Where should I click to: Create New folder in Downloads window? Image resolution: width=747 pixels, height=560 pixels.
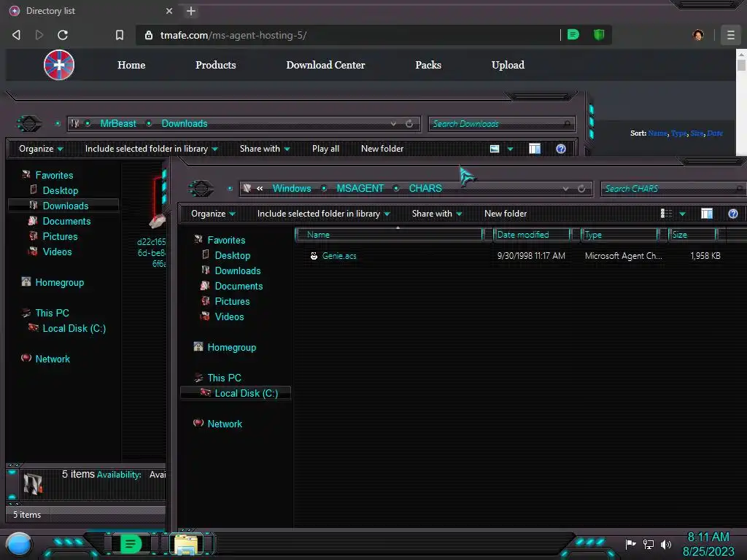click(382, 149)
